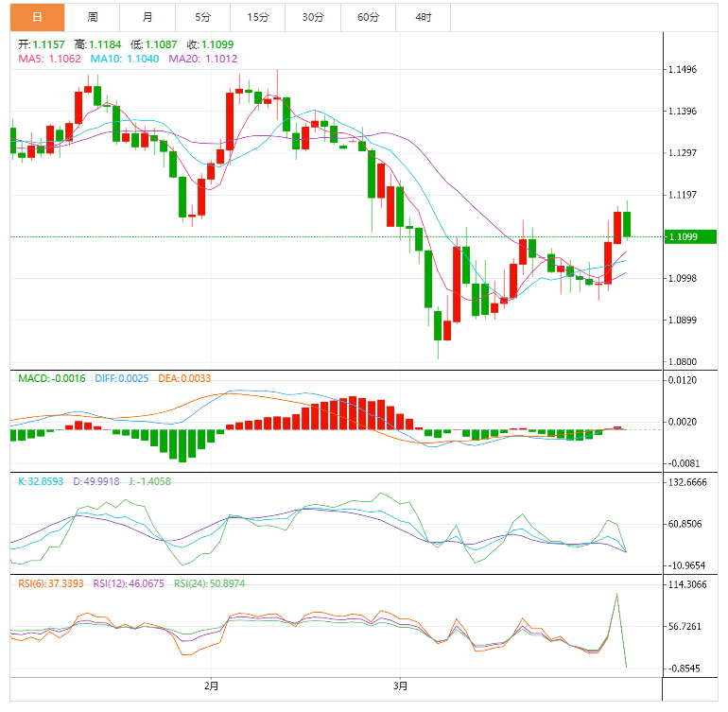Click the 1.0899 price axis label
The height and width of the screenshot is (712, 728).
tap(683, 321)
